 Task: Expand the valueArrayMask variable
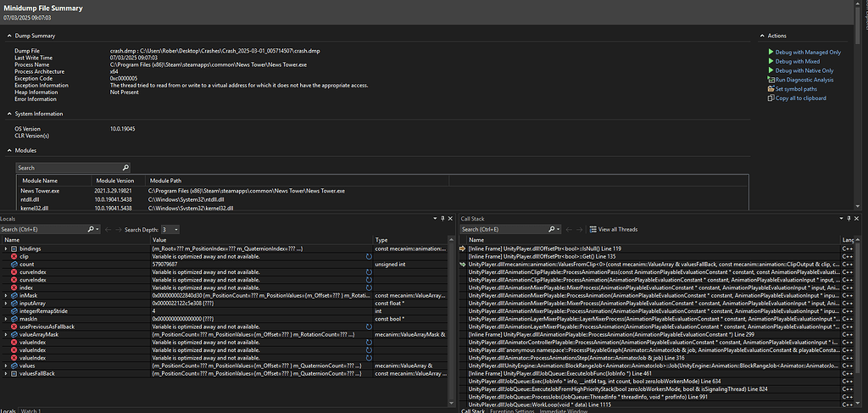(x=6, y=334)
